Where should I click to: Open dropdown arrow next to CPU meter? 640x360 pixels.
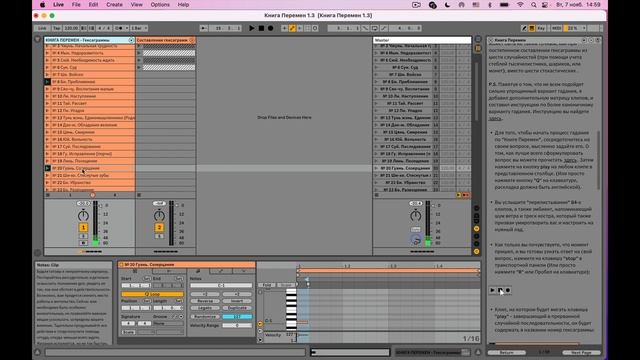coord(584,28)
